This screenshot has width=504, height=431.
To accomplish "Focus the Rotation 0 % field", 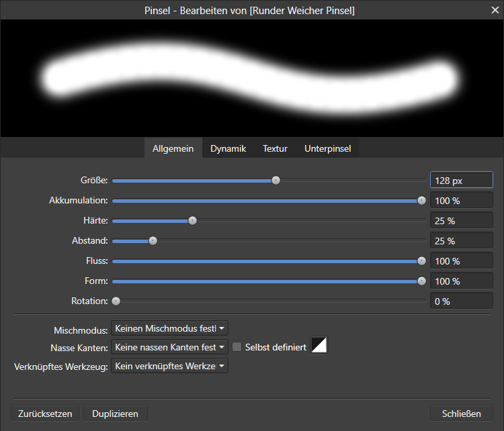I will point(461,301).
